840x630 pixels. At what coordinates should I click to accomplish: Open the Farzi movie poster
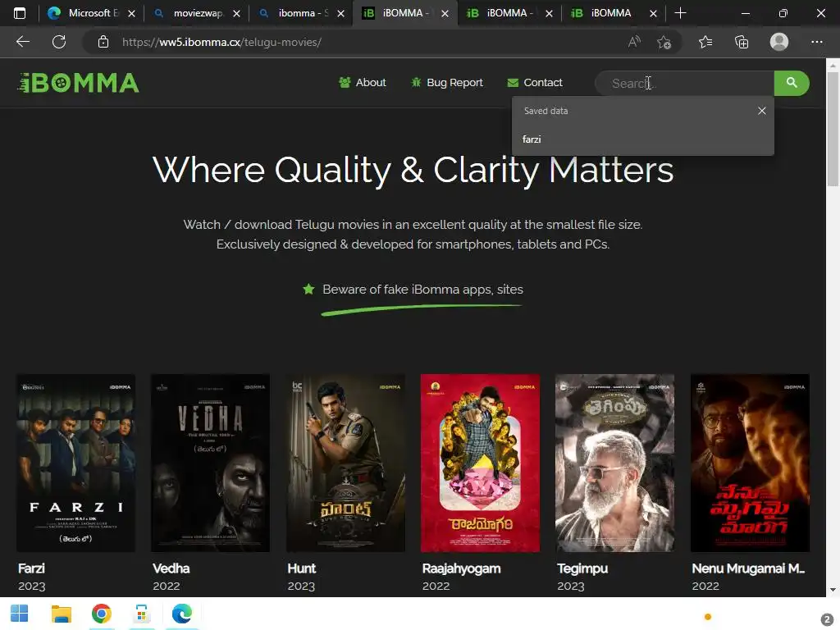[75, 463]
